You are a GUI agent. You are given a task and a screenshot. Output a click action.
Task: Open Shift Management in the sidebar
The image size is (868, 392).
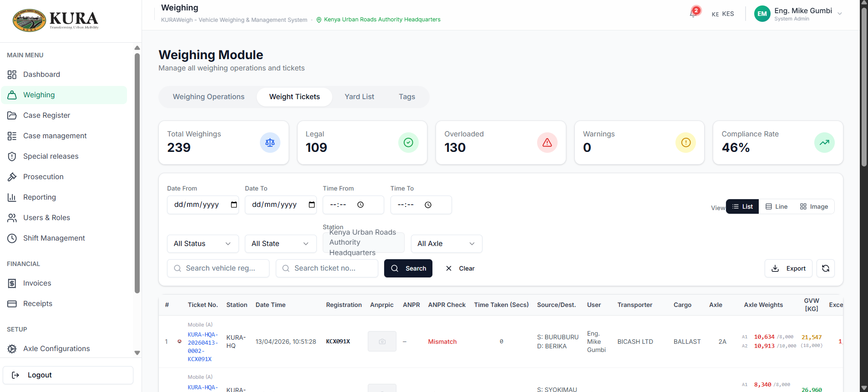(64, 238)
